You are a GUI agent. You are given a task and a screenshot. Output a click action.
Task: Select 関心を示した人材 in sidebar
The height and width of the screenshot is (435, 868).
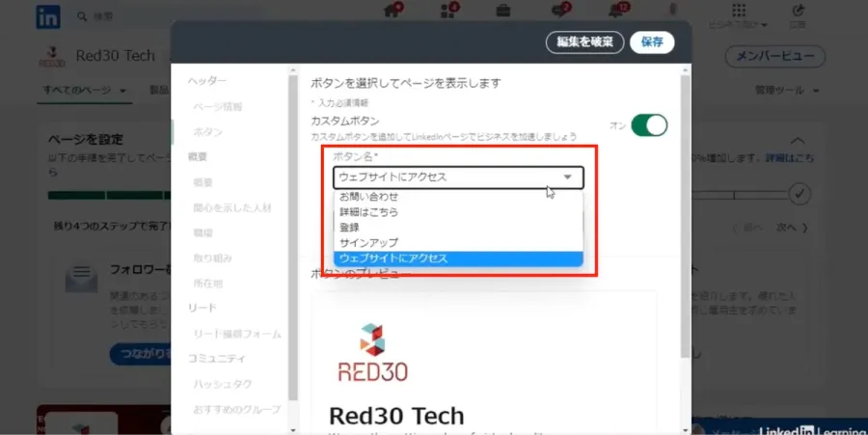pos(232,208)
